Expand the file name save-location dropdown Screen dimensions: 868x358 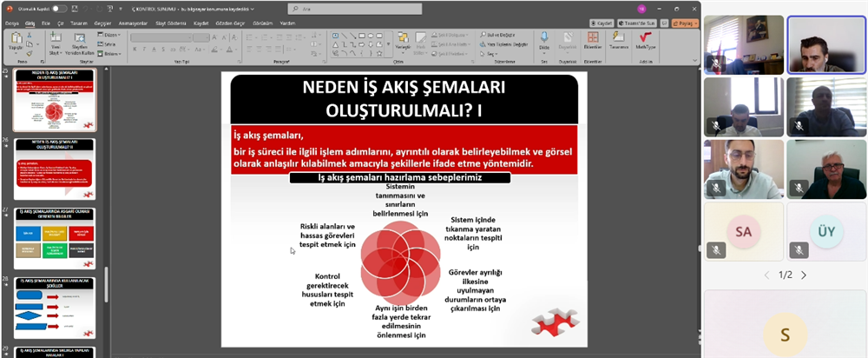(x=253, y=9)
